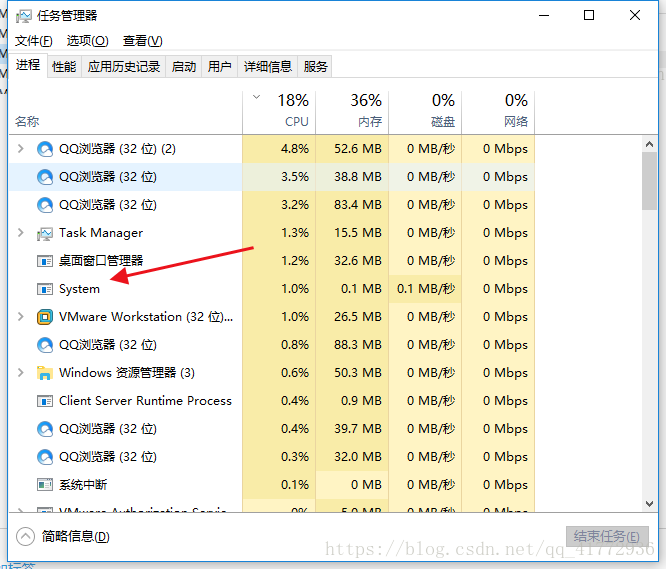The width and height of the screenshot is (666, 569).
Task: Click the 15.5 MB memory value
Action: (x=358, y=233)
